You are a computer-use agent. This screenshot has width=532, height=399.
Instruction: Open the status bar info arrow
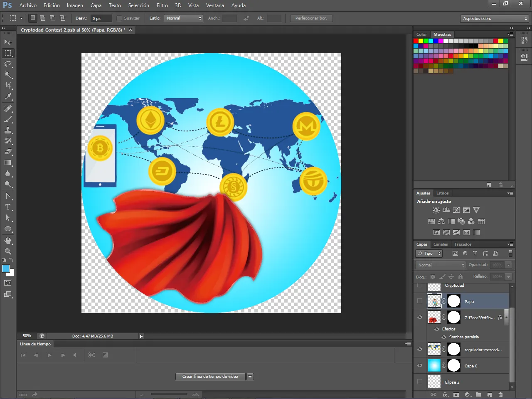(x=141, y=336)
